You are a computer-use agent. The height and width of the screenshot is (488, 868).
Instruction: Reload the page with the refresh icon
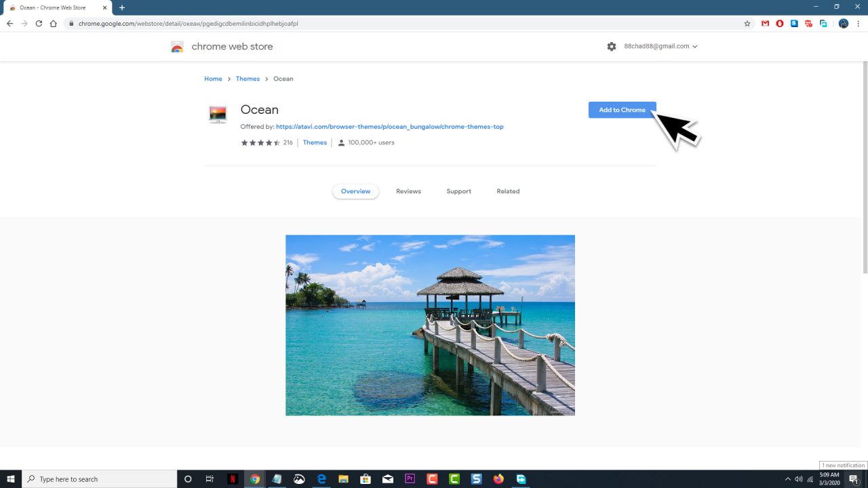point(39,23)
